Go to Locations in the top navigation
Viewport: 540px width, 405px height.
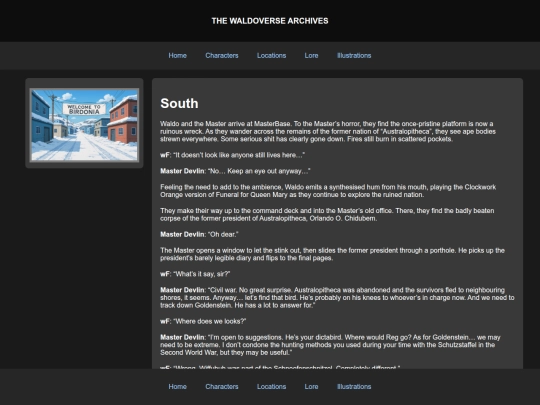coord(271,55)
